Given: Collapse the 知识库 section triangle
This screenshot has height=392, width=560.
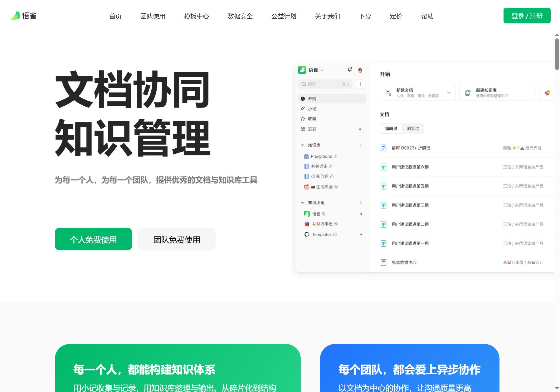Looking at the screenshot, I should 302,145.
